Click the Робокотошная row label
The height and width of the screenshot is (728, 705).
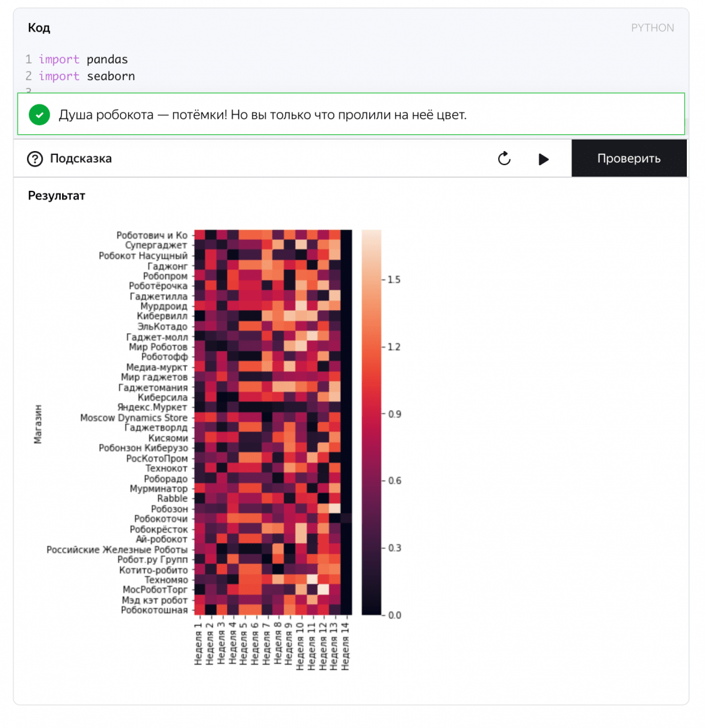[154, 610]
